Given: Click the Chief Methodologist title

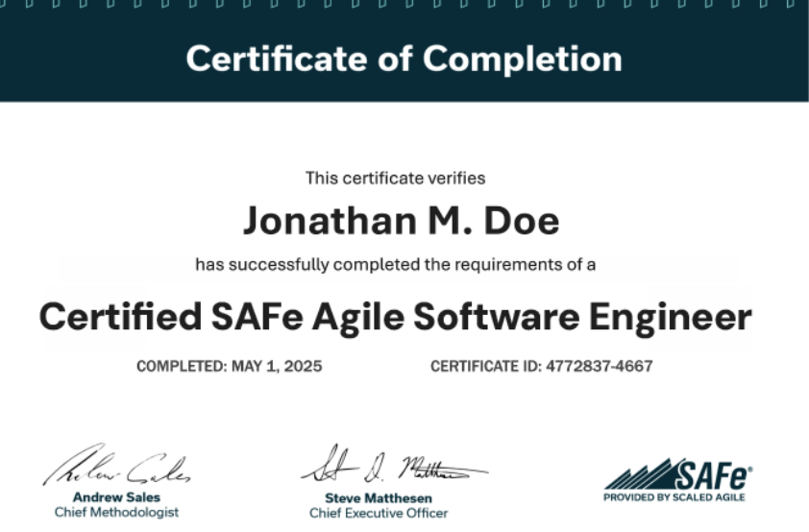Looking at the screenshot, I should [116, 513].
